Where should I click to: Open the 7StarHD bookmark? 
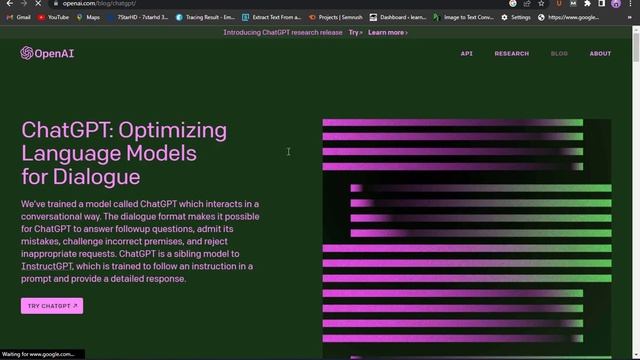coord(138,17)
